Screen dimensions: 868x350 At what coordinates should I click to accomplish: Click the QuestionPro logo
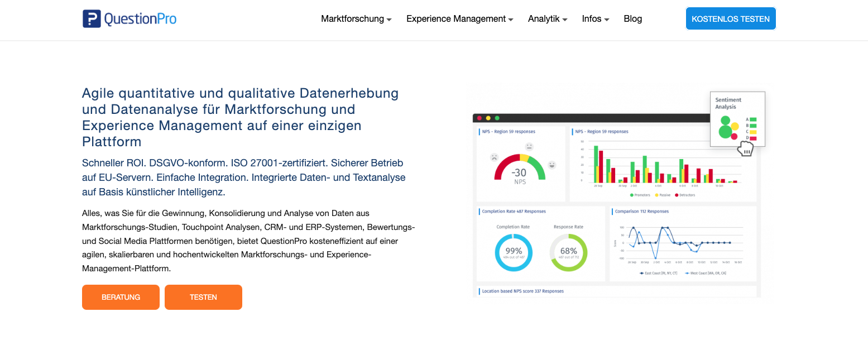(130, 18)
